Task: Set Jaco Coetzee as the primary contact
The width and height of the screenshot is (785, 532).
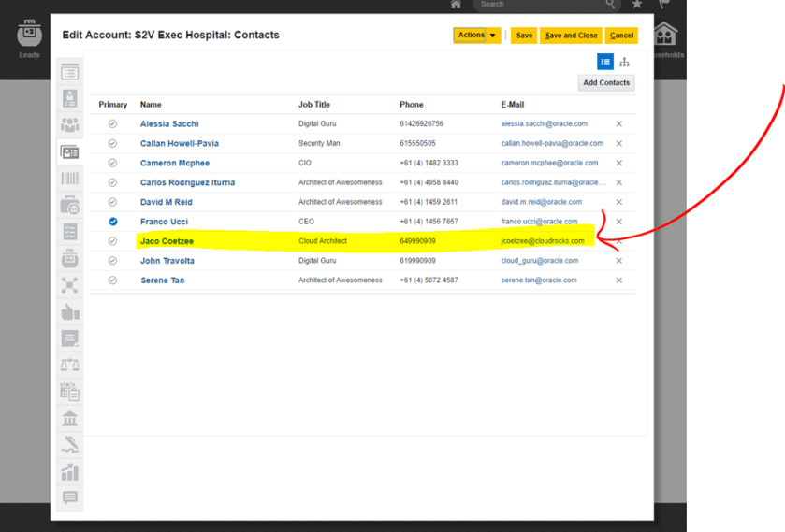Action: click(x=112, y=241)
